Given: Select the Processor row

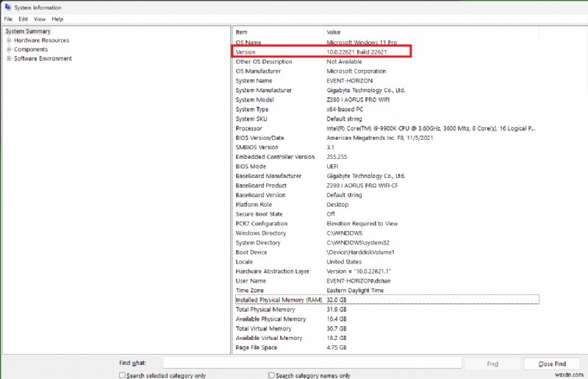Looking at the screenshot, I should 386,128.
